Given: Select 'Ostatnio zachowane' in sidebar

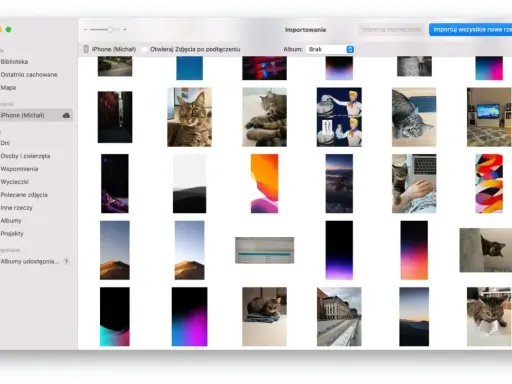Looking at the screenshot, I should 29,75.
